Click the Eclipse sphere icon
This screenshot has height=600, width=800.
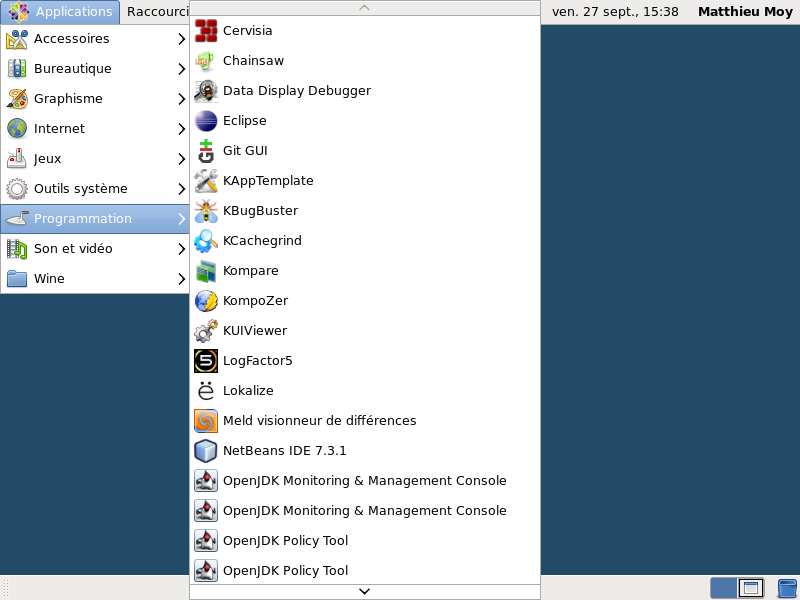pos(206,121)
